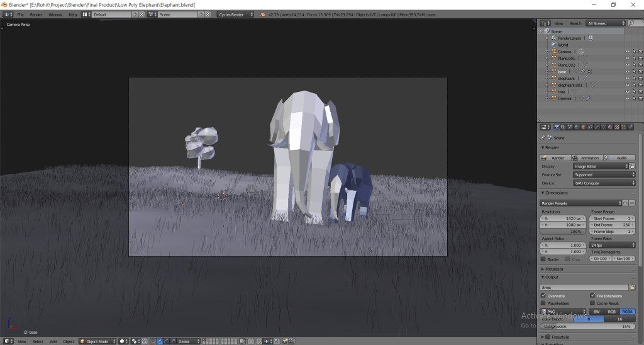The width and height of the screenshot is (644, 345).
Task: Click the pin icon beside Scene breadcrumb
Action: click(544, 137)
